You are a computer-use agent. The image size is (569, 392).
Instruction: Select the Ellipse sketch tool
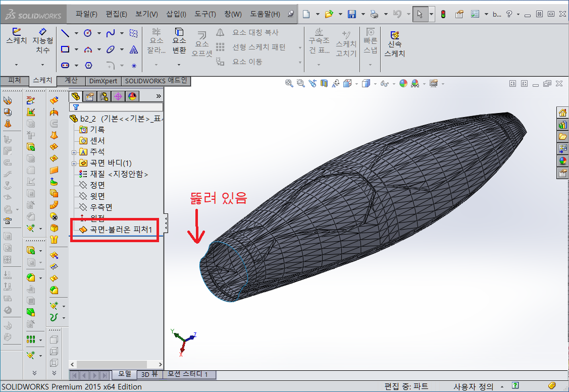pyautogui.click(x=110, y=49)
